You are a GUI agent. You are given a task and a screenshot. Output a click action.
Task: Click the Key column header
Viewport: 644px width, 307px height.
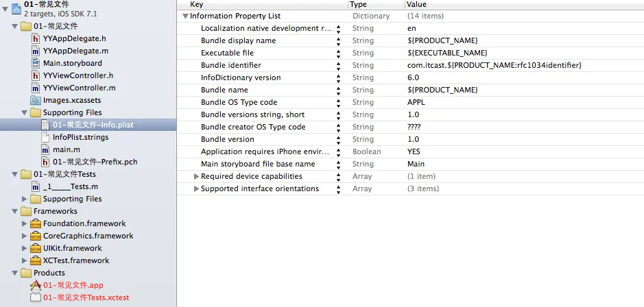click(x=196, y=5)
